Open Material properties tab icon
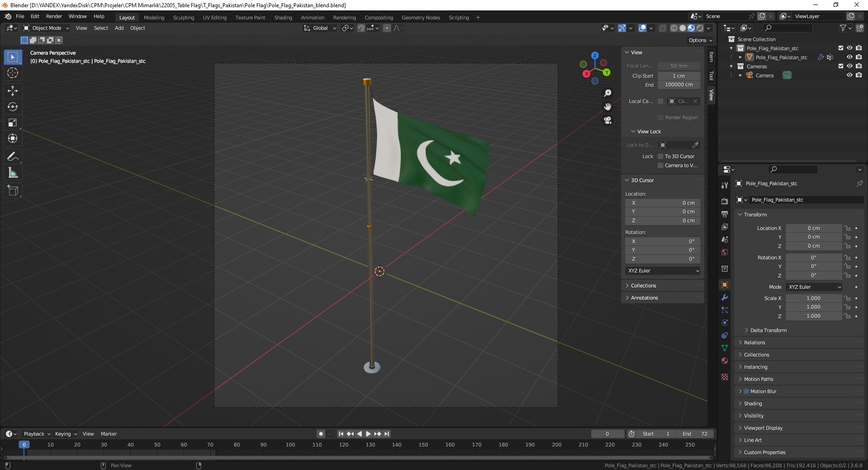868x470 pixels. pyautogui.click(x=725, y=361)
